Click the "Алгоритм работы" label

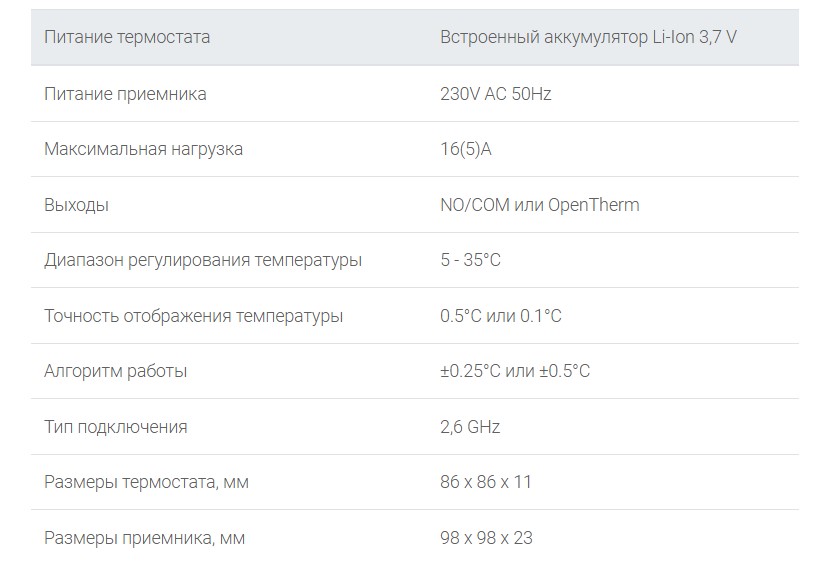(115, 371)
